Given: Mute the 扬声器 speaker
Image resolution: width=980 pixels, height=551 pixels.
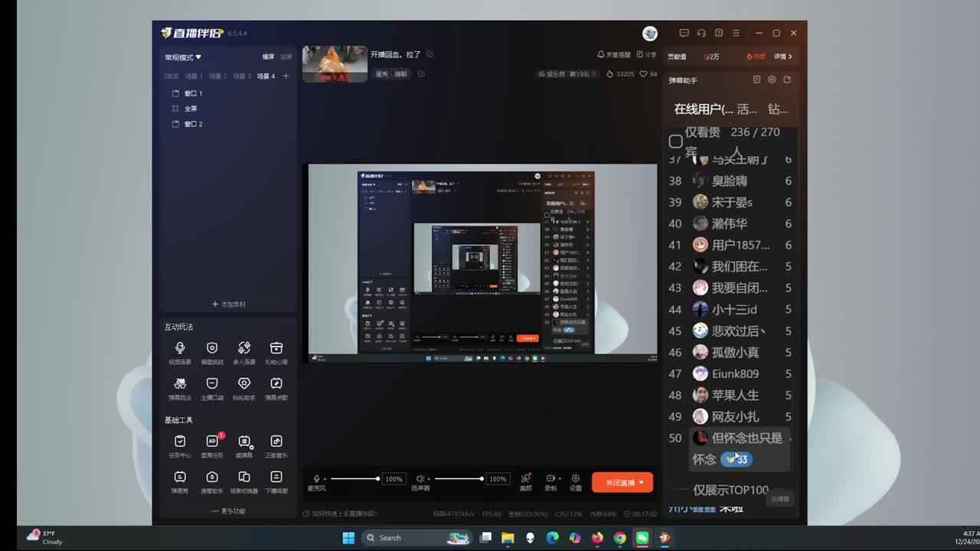Looking at the screenshot, I should pyautogui.click(x=420, y=479).
